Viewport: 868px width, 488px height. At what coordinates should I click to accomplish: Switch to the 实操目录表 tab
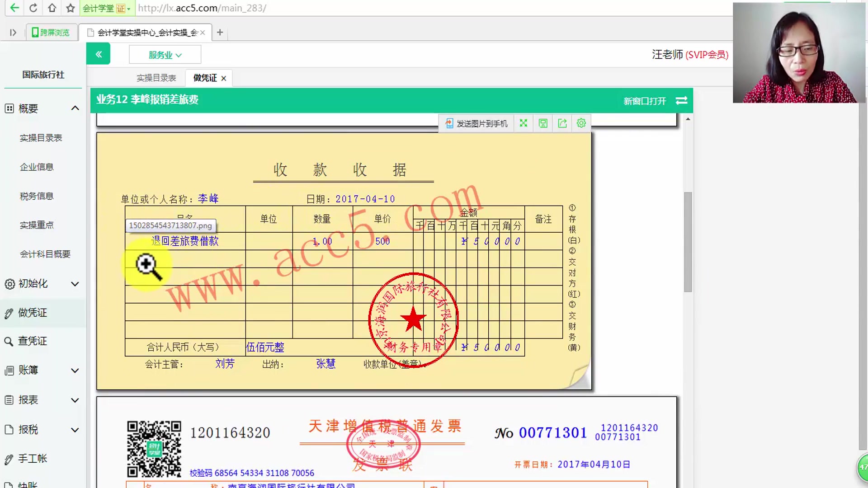[156, 78]
